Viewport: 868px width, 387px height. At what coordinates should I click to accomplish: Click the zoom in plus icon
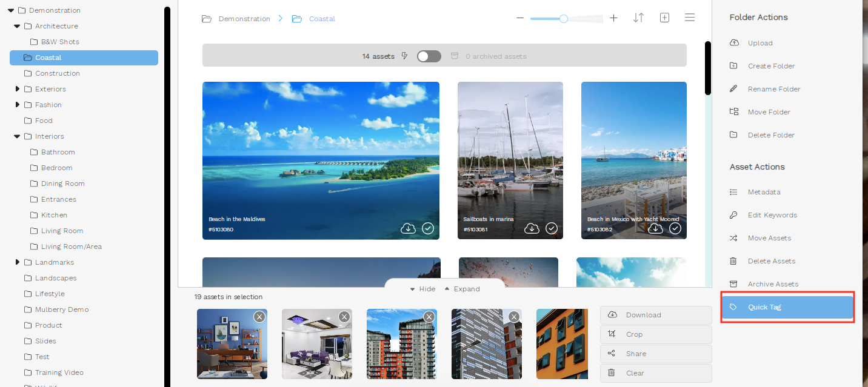point(613,18)
